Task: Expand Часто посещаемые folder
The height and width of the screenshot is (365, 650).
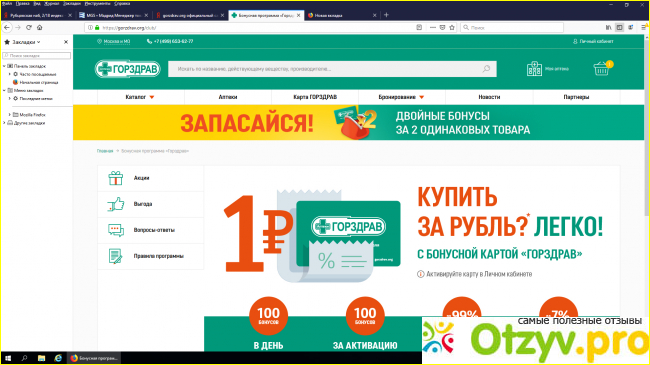Action: (x=10, y=74)
